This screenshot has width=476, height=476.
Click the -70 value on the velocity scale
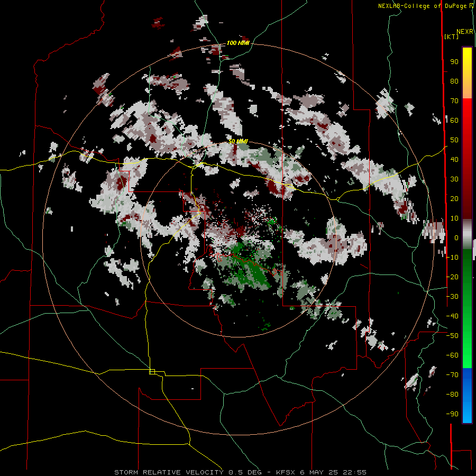(x=452, y=374)
